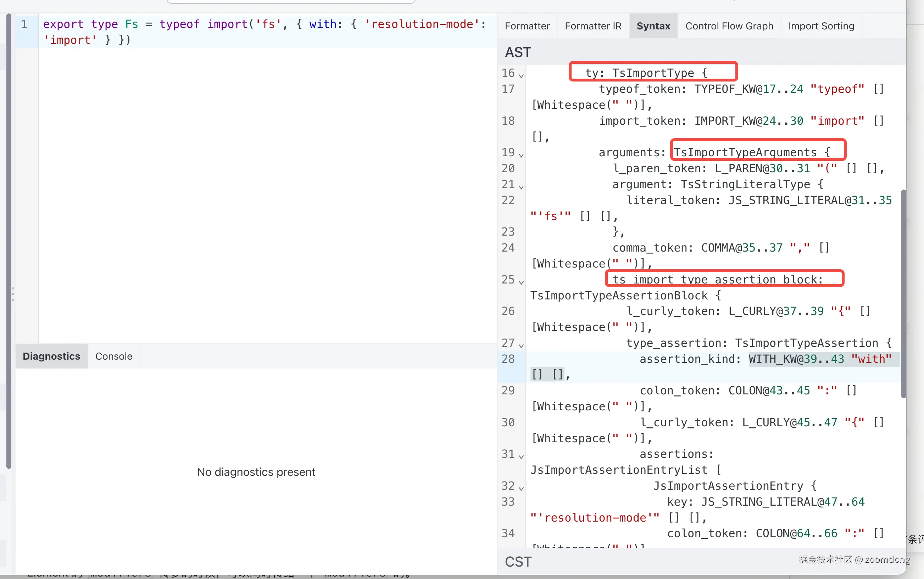Collapse the fold arrow at AST line 25
Image resolution: width=924 pixels, height=579 pixels.
tap(521, 282)
